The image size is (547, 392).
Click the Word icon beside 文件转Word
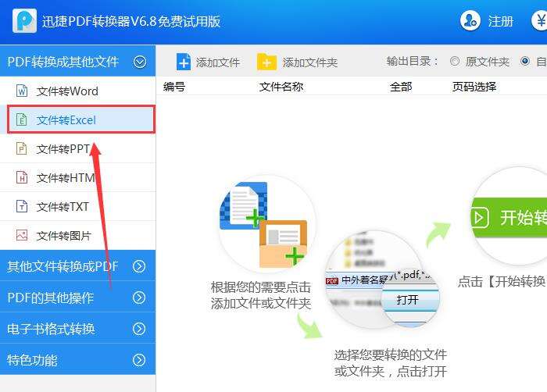point(22,91)
